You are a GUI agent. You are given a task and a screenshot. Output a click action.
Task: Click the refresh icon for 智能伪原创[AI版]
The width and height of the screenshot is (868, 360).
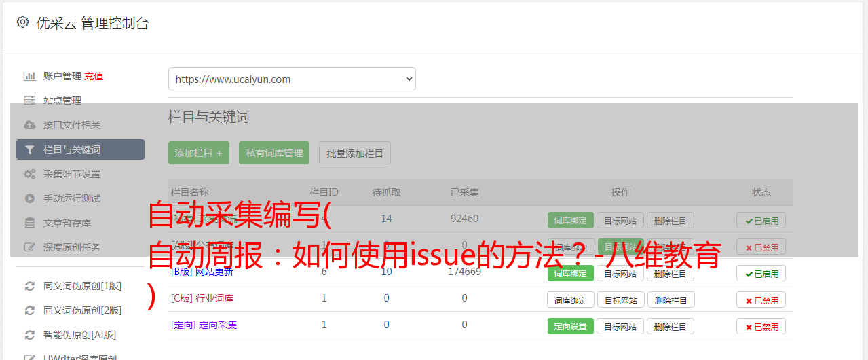point(29,335)
